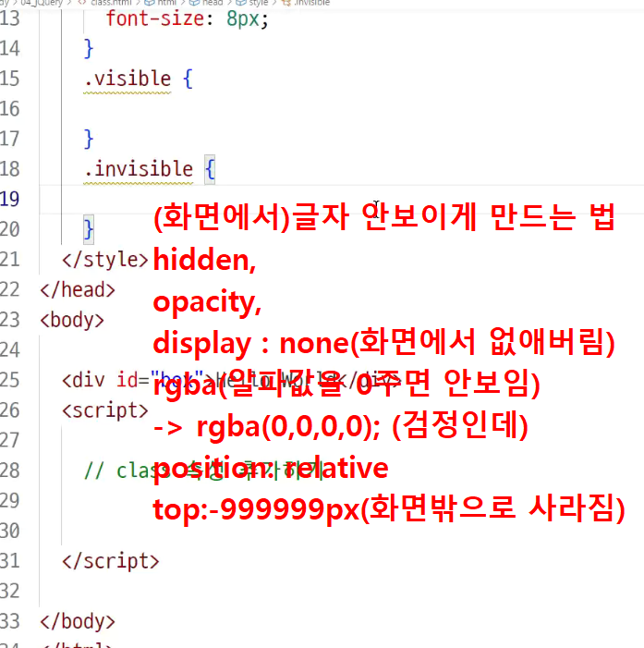Place cursor on the empty line 32

point(341,592)
